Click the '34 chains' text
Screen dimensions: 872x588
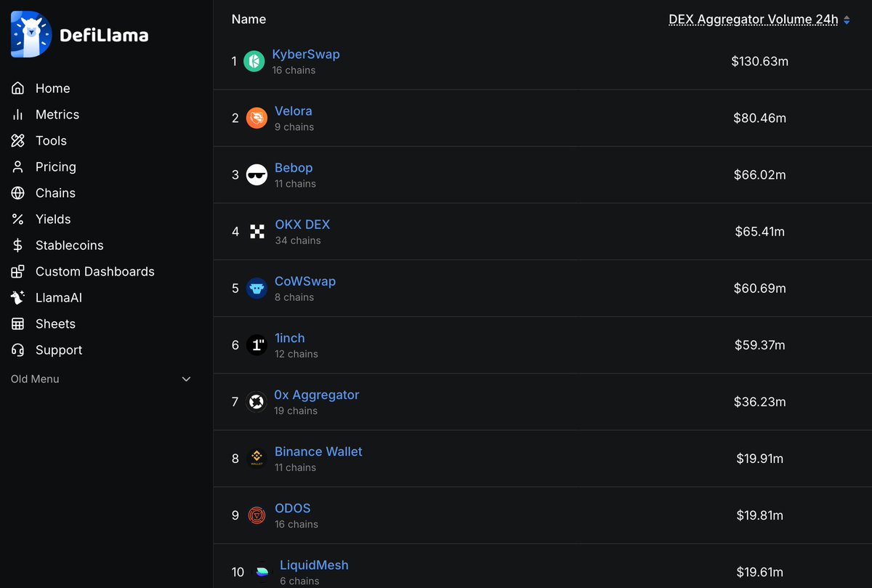[298, 241]
